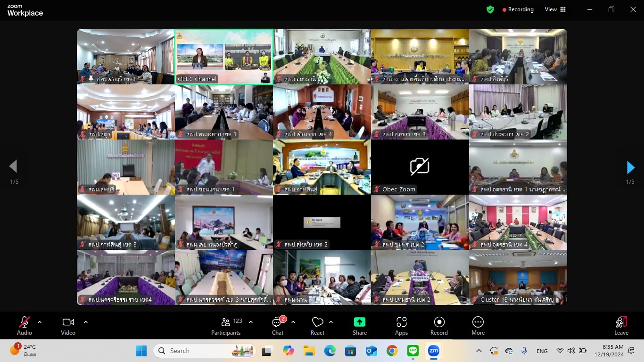Screen dimensions: 644x362
Task: Expand the Participants options arrow
Action: coord(251,322)
